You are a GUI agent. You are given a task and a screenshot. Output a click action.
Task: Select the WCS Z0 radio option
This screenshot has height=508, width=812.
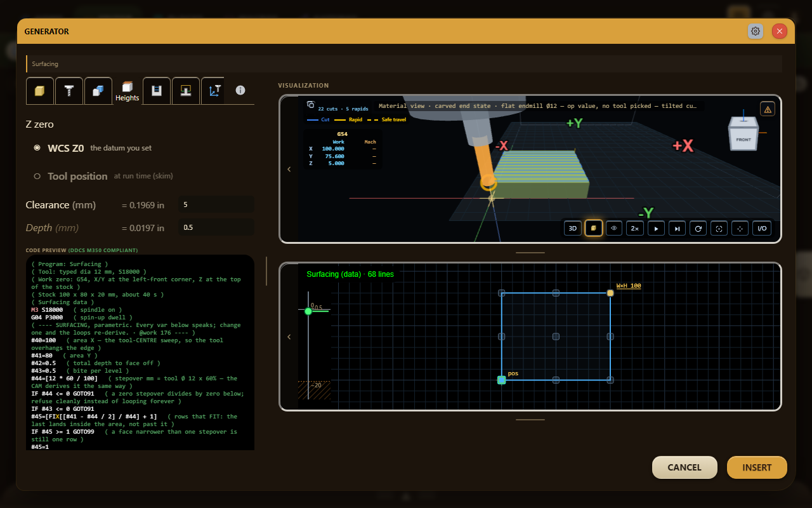point(37,148)
